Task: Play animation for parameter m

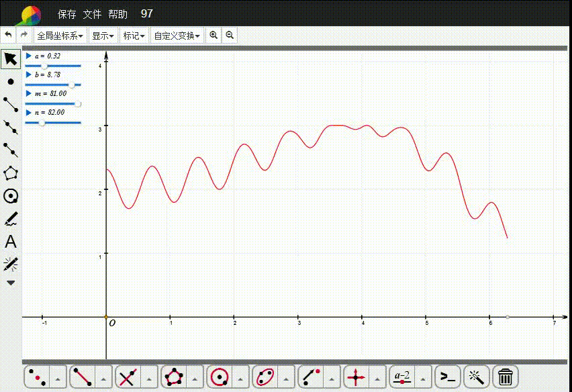Action: click(x=28, y=93)
